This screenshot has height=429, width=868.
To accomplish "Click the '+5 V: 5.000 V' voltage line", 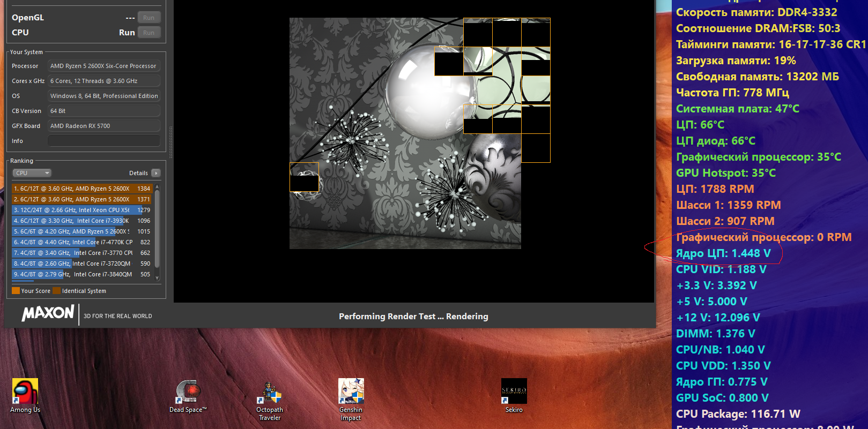I will click(712, 302).
